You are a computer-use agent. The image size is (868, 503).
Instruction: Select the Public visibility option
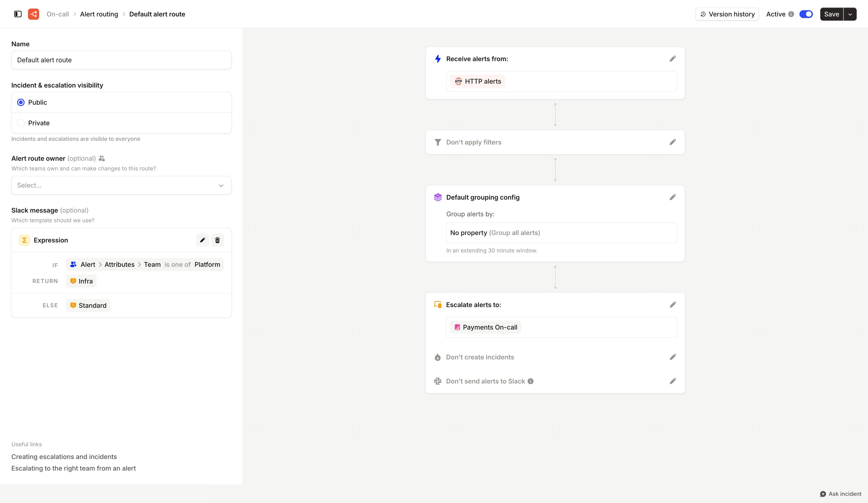coord(121,102)
